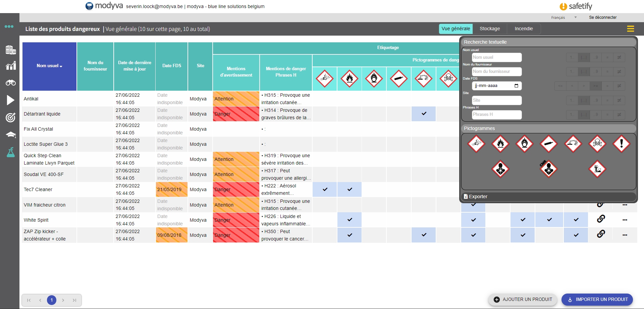Focus the Nom du fournisseur search field
The height and width of the screenshot is (309, 644).
(x=497, y=72)
